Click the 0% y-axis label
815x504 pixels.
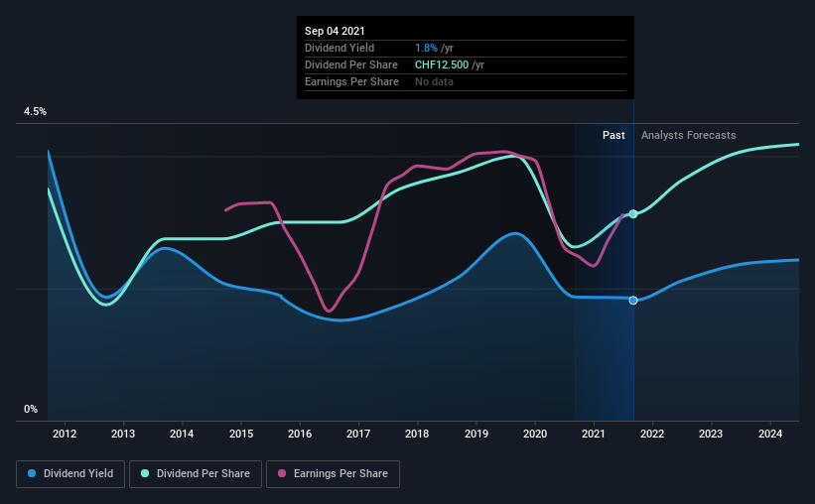tap(31, 410)
